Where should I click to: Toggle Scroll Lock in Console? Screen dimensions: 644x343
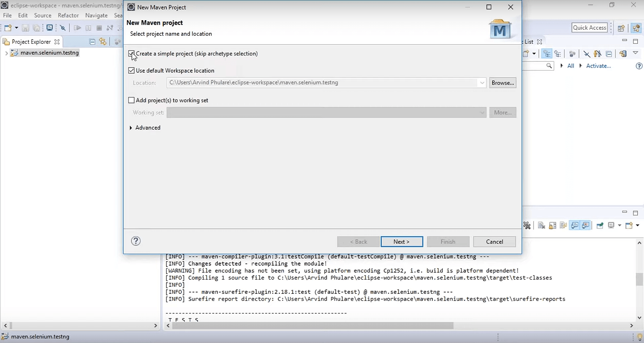(552, 225)
